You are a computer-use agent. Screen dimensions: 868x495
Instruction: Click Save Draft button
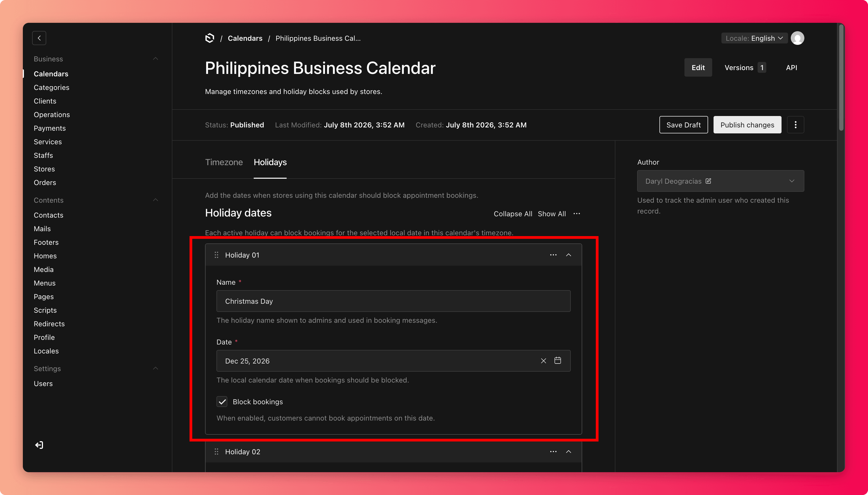(683, 125)
